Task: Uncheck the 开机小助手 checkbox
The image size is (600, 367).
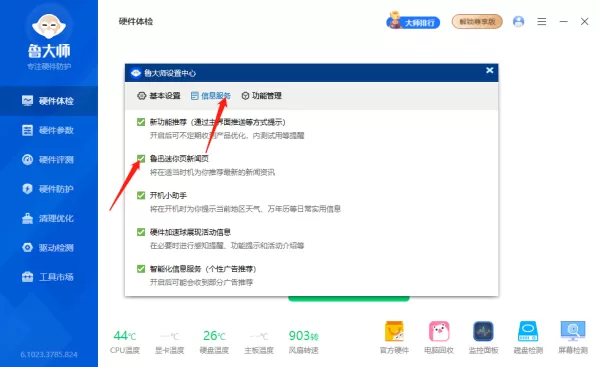Action: 141,196
